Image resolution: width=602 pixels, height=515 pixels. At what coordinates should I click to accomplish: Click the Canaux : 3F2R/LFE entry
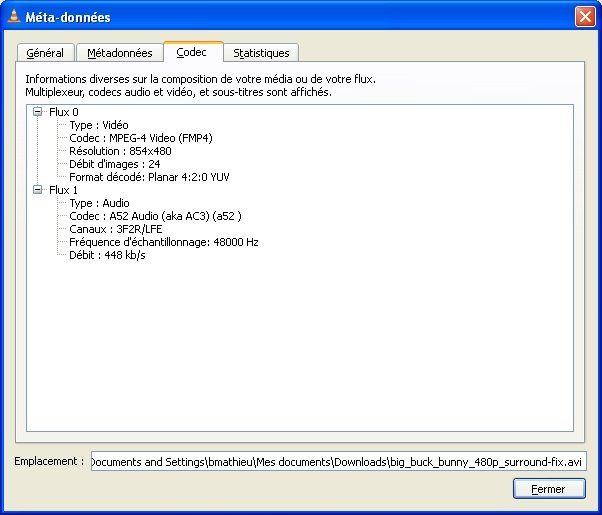point(117,229)
